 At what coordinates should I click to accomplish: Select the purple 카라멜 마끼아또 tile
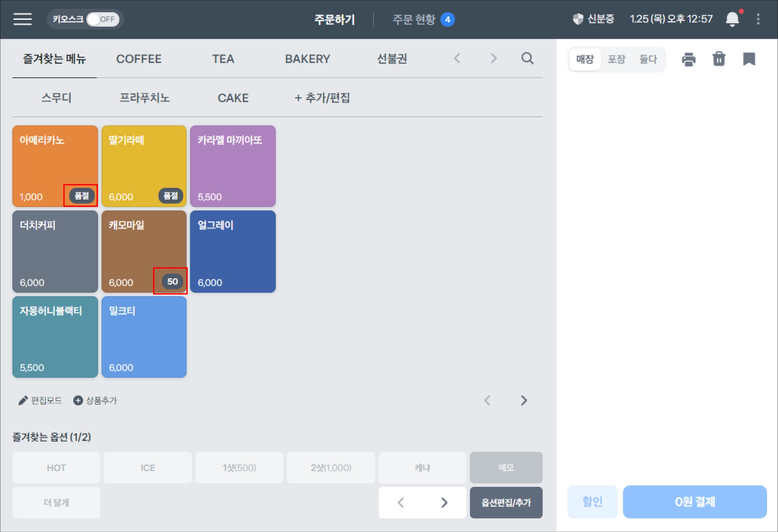pyautogui.click(x=232, y=166)
